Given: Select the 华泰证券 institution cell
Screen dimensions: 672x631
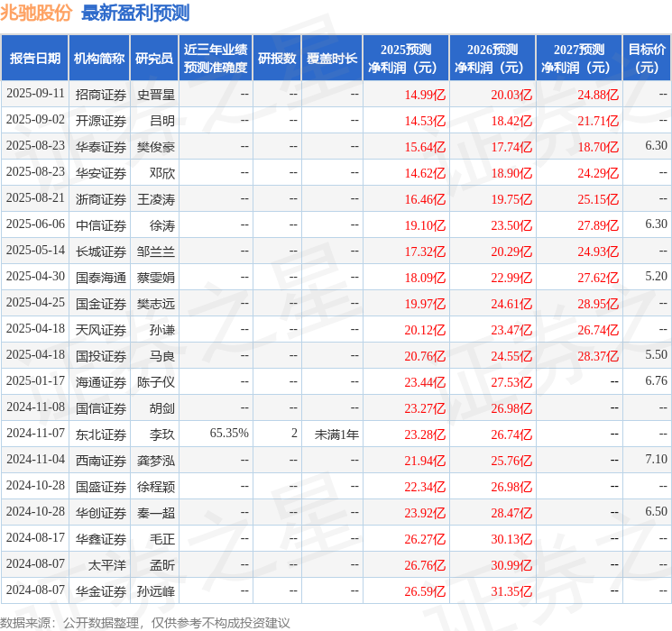Looking at the screenshot, I should tap(101, 147).
